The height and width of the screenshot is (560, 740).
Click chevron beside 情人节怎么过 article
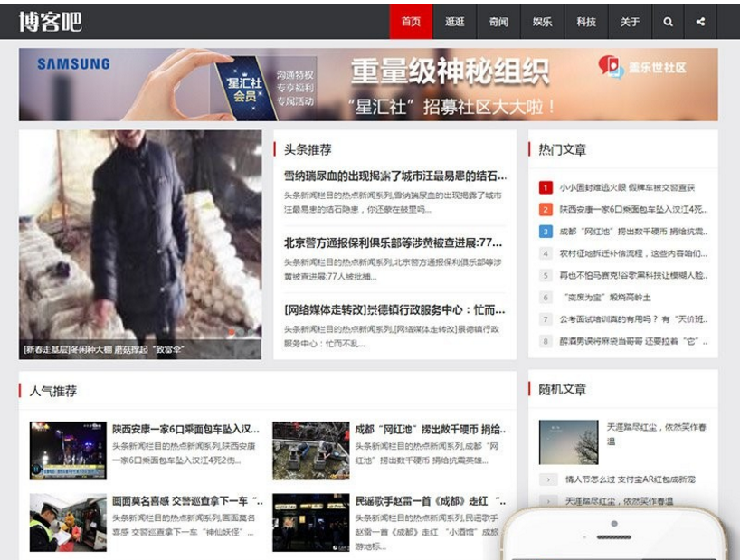coord(548,479)
